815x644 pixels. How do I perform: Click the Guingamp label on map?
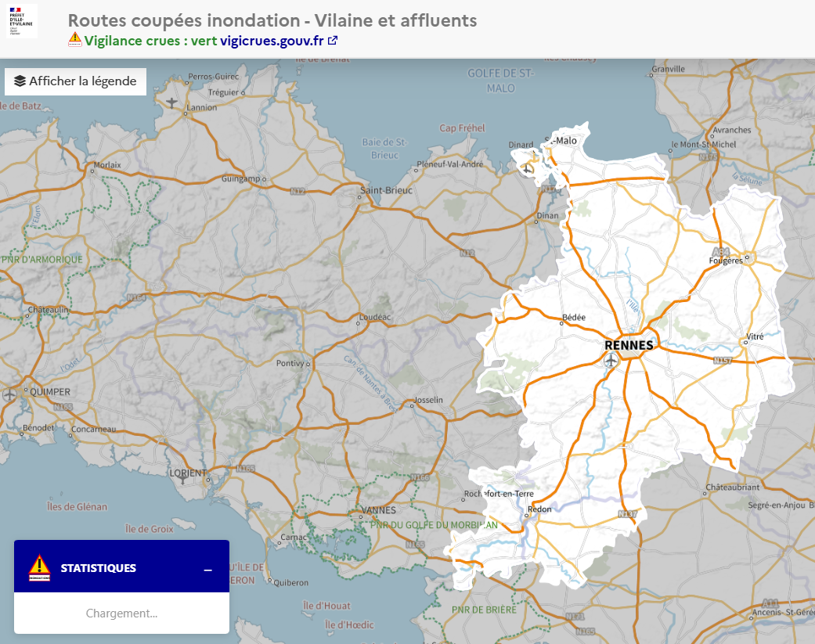click(x=240, y=178)
